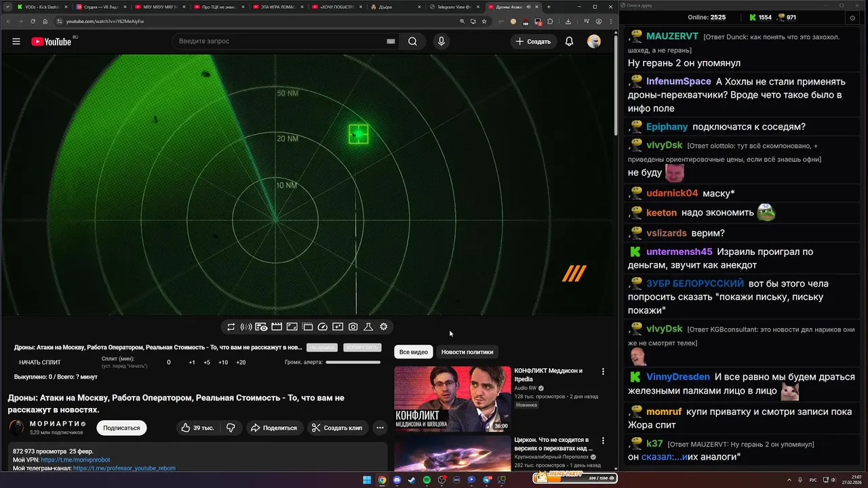This screenshot has height=488, width=868.
Task: Open YouTube notifications bell
Action: tap(569, 41)
